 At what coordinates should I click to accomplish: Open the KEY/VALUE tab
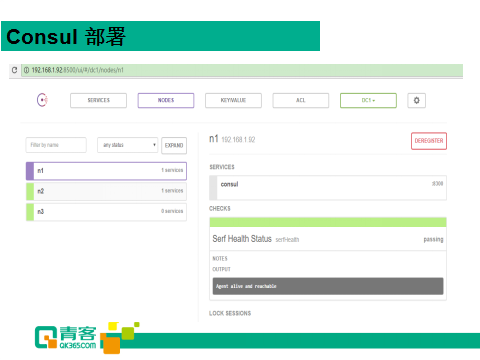tap(233, 100)
